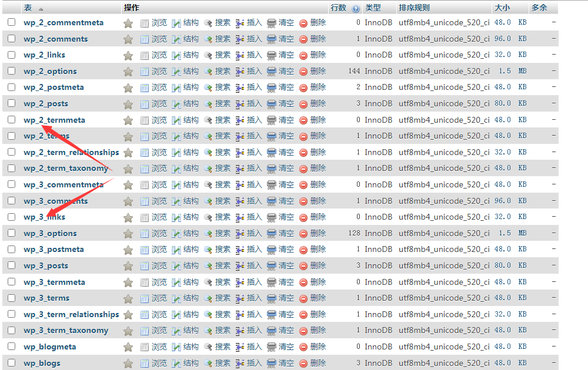Click red delete icon for wp_2_terms
The width and height of the screenshot is (588, 370).
click(303, 136)
